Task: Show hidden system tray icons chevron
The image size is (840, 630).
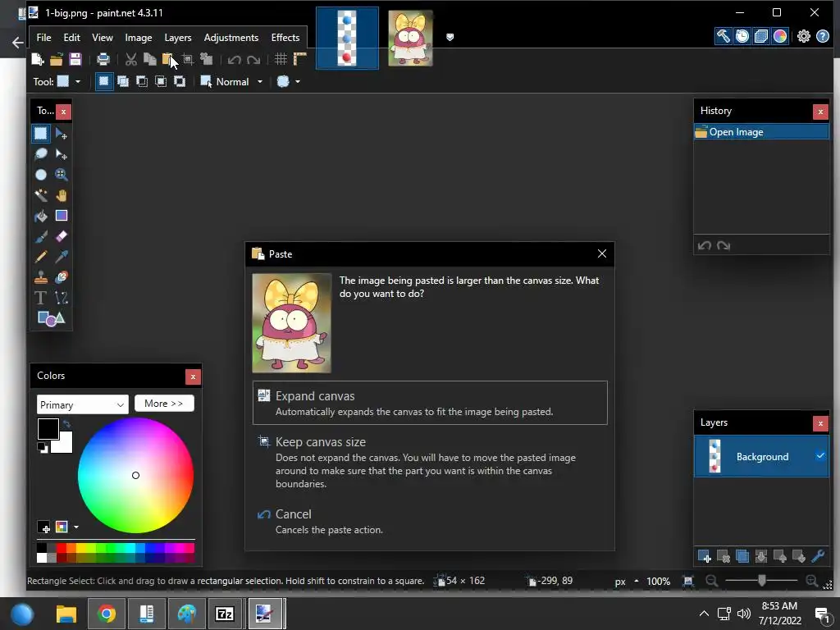Action: (704, 614)
